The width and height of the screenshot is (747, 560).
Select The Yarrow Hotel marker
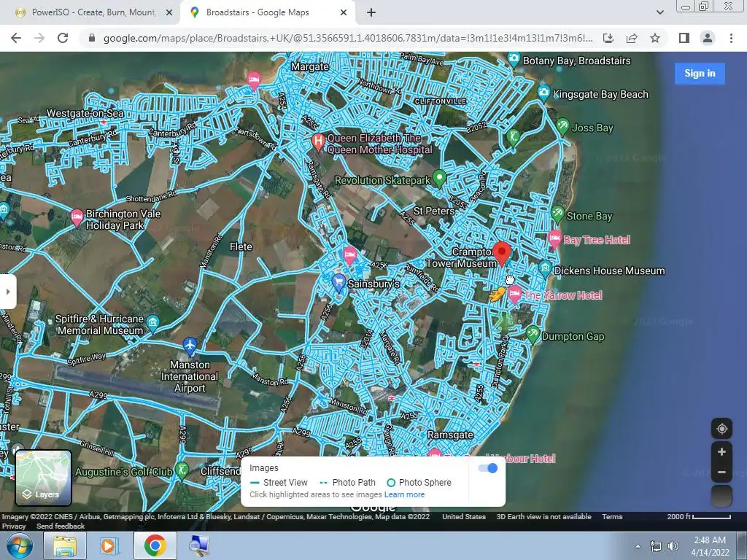[x=514, y=295]
